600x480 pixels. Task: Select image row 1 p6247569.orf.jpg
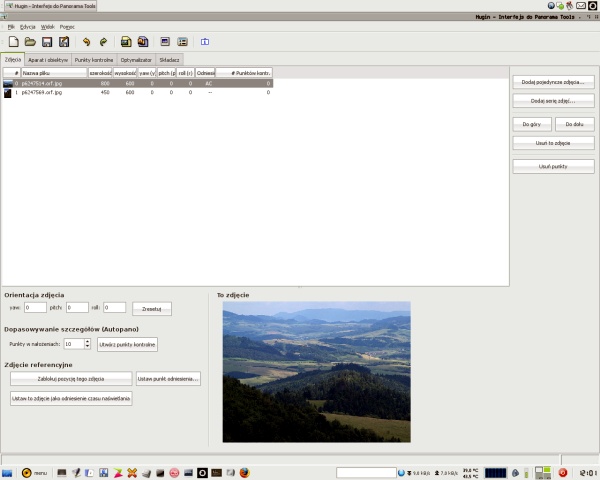tap(138, 92)
